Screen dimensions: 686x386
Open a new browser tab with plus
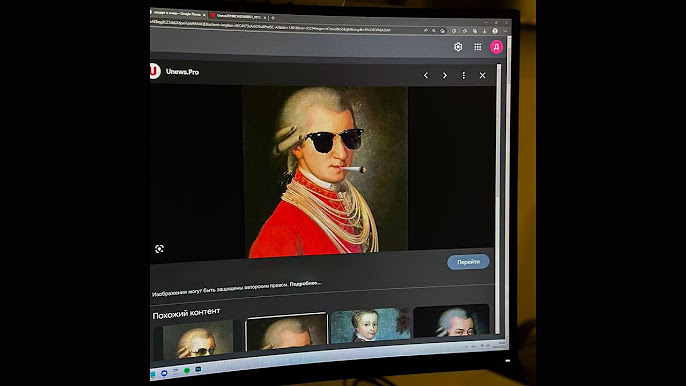click(273, 18)
